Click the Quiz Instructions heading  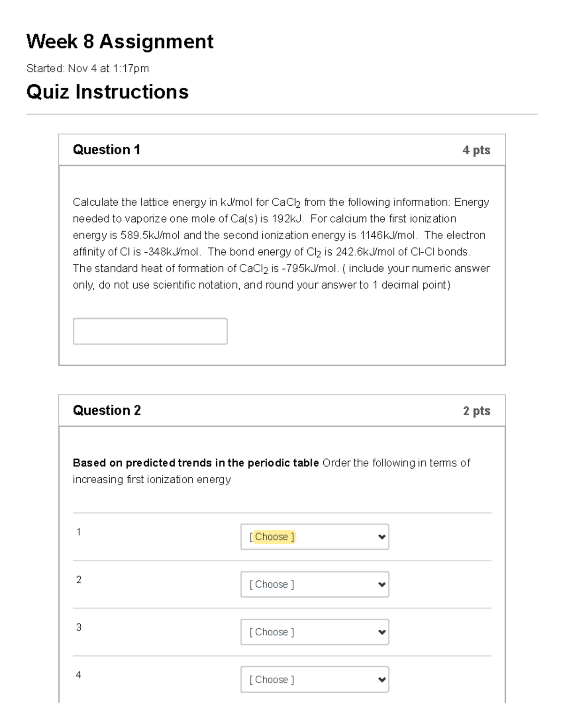(x=107, y=92)
